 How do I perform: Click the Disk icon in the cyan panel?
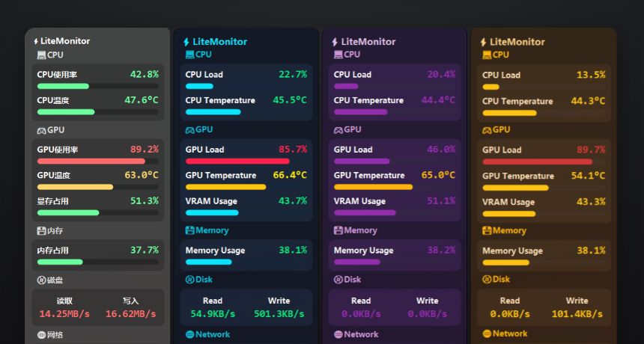[x=189, y=280]
